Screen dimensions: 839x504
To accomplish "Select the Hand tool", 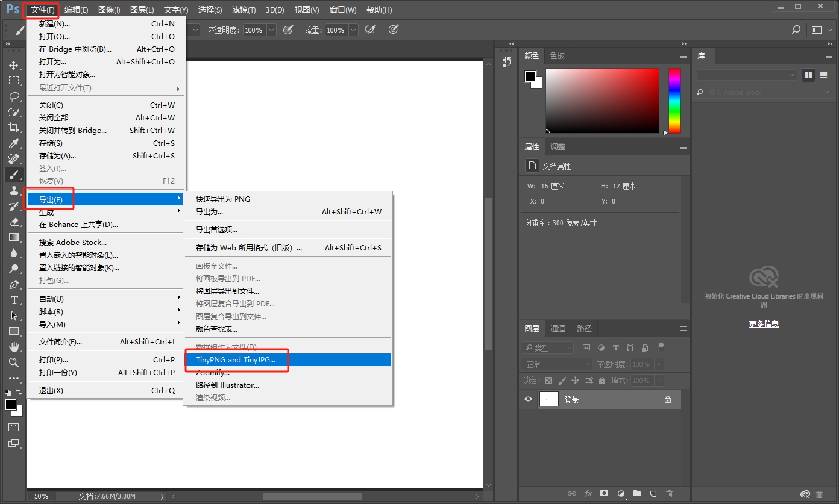I will click(x=13, y=347).
